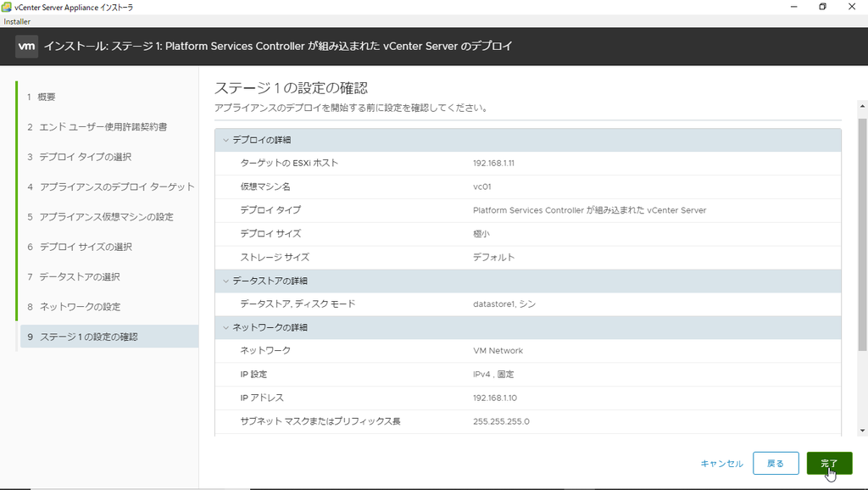Click the 完了 button to finish
The image size is (868, 490).
tap(829, 463)
